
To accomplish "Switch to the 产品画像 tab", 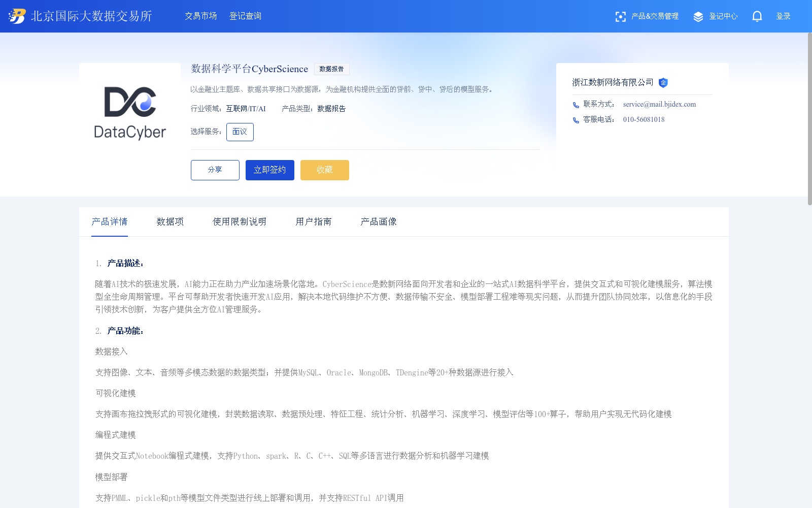I will click(x=379, y=222).
